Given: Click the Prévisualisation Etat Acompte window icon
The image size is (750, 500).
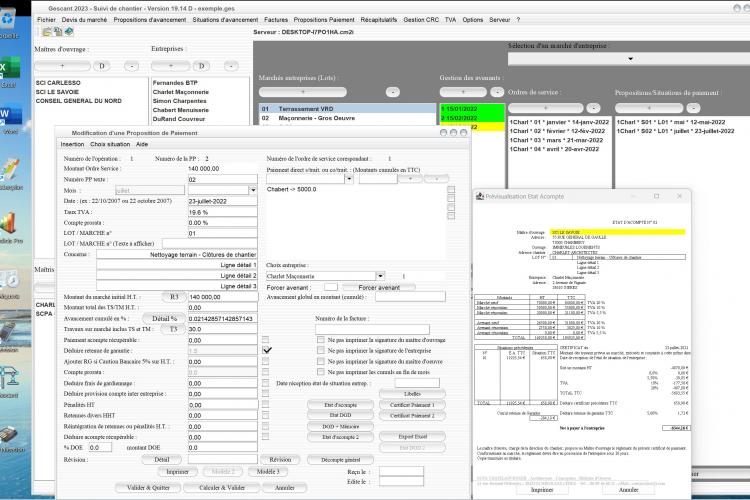Looking at the screenshot, I should click(480, 196).
